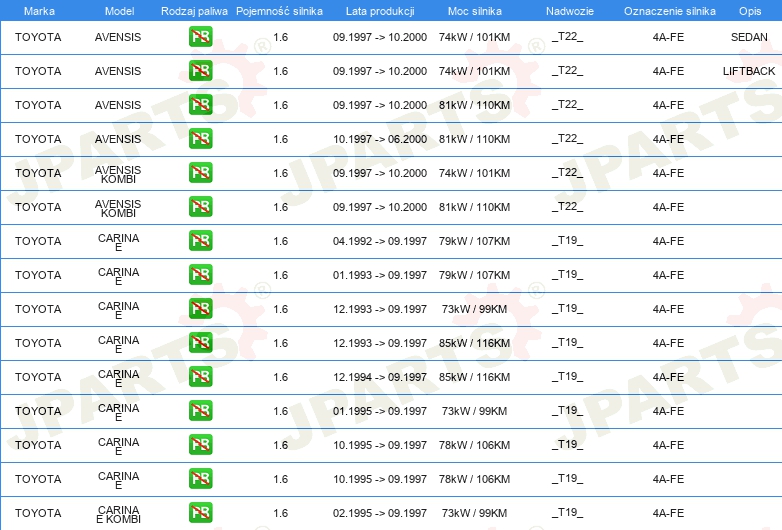Click the Rodzaj paliwa column header

pos(194,11)
